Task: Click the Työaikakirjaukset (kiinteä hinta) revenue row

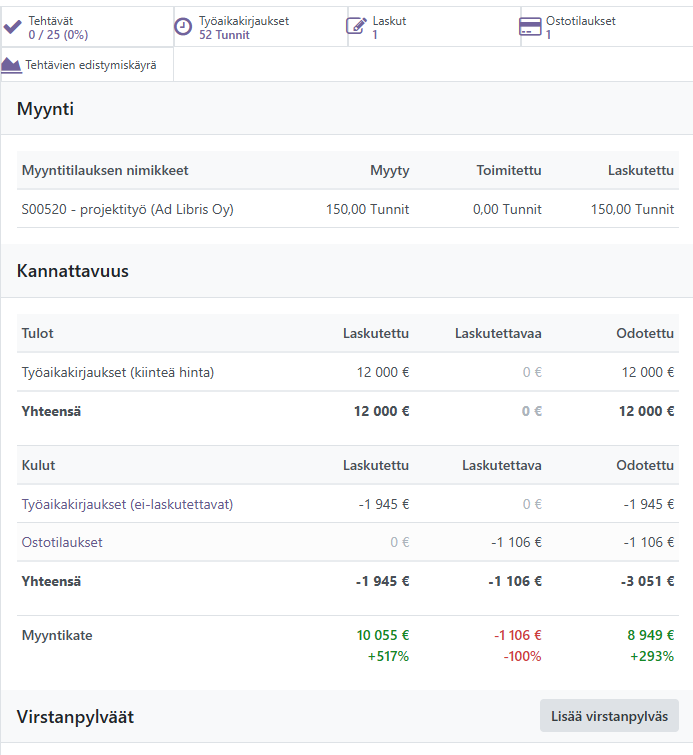Action: tap(348, 372)
